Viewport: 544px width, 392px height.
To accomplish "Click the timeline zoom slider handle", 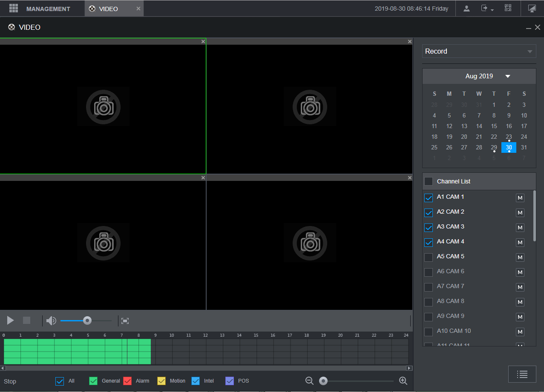I will pos(323,381).
